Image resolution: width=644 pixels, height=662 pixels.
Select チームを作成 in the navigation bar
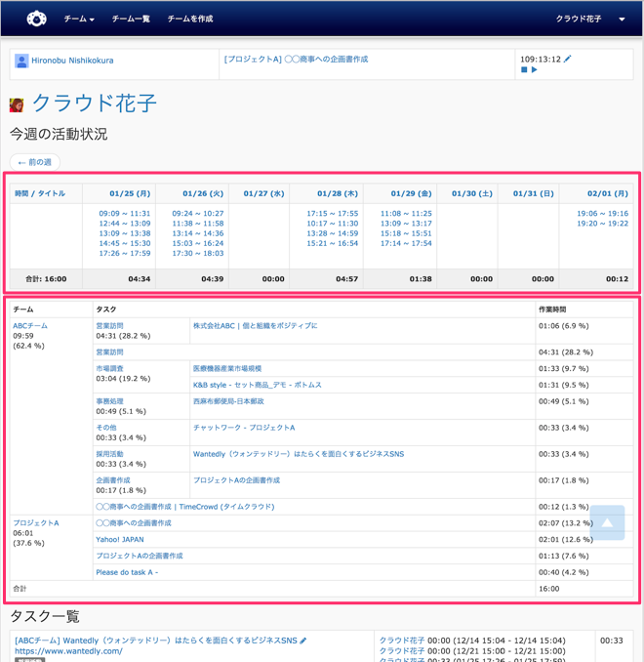(190, 19)
